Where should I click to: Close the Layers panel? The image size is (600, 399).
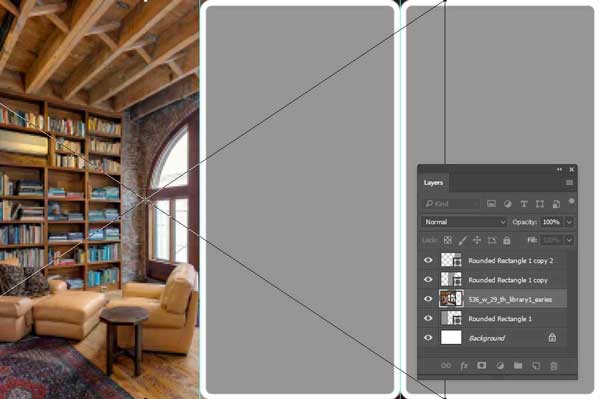click(572, 169)
